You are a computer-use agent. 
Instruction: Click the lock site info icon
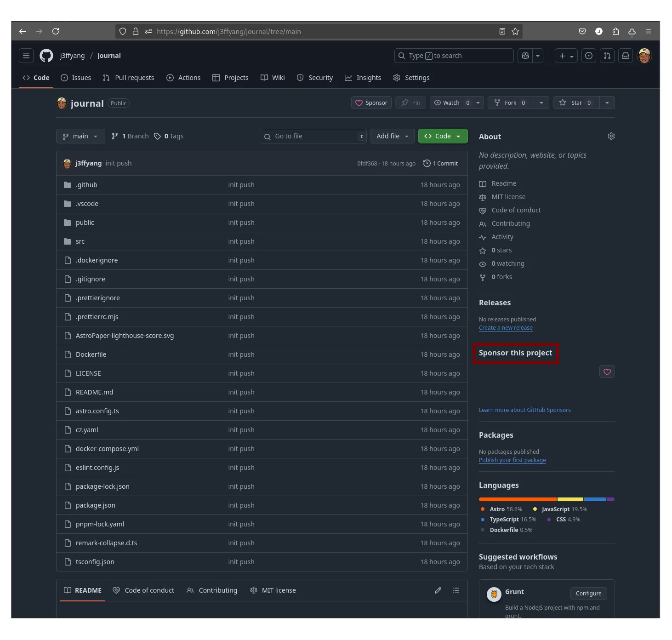[x=136, y=31]
